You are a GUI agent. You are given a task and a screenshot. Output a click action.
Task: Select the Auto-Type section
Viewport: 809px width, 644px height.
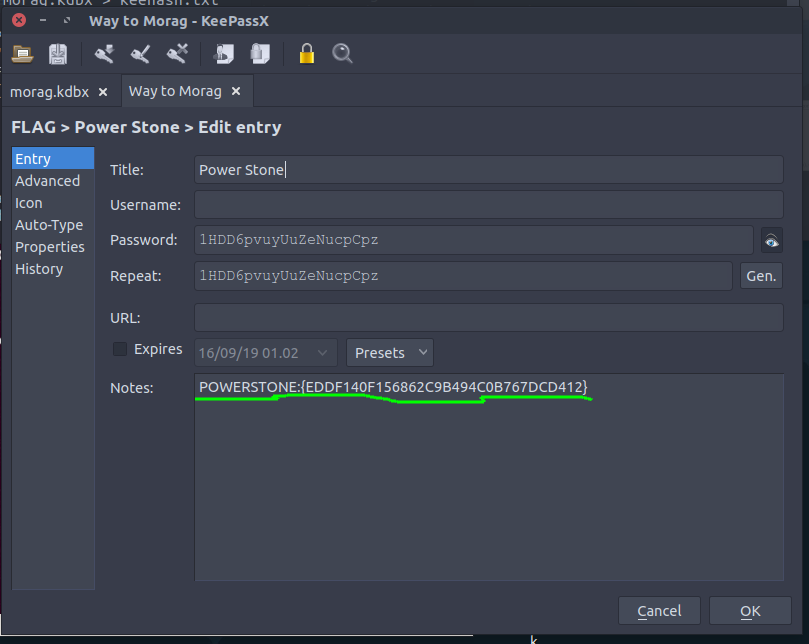pos(48,224)
